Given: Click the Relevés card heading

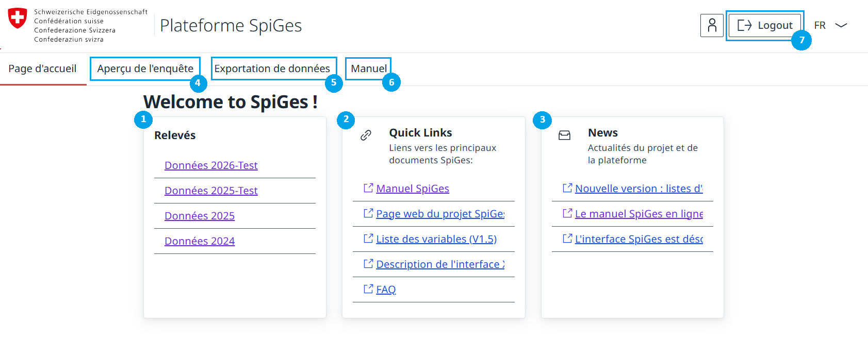Looking at the screenshot, I should (x=175, y=135).
